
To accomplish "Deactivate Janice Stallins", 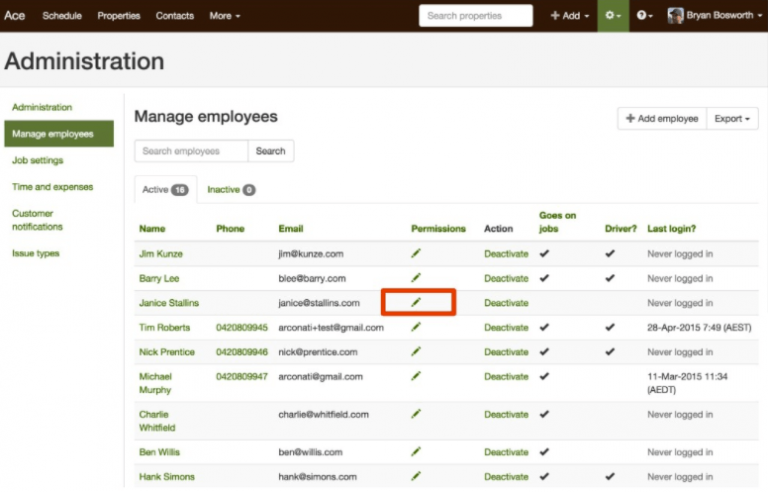I will pos(506,303).
